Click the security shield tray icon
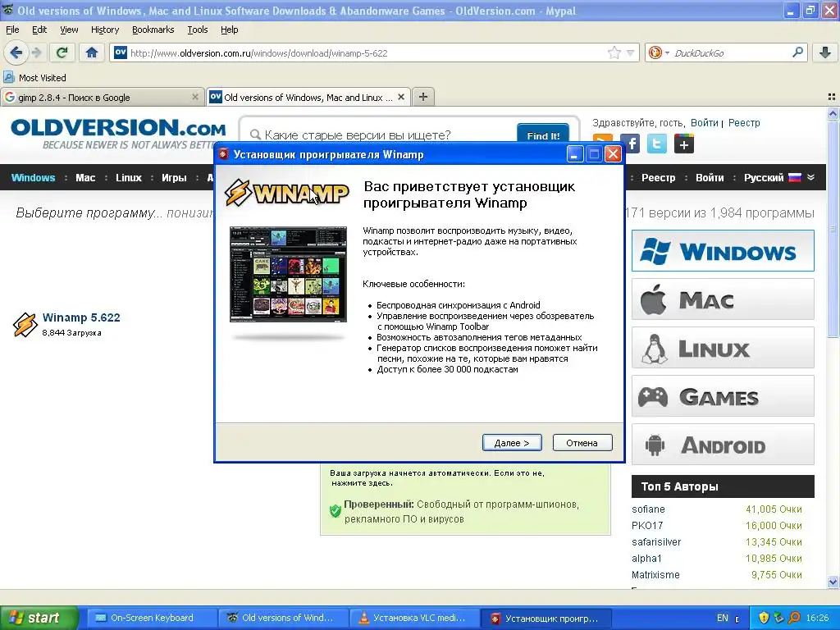This screenshot has height=630, width=840. [x=764, y=618]
